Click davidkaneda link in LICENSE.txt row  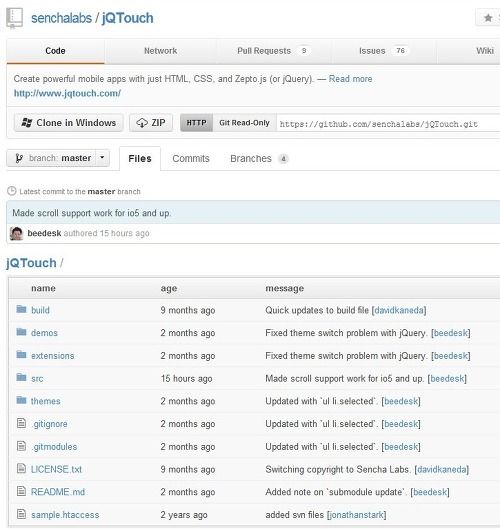(442, 469)
